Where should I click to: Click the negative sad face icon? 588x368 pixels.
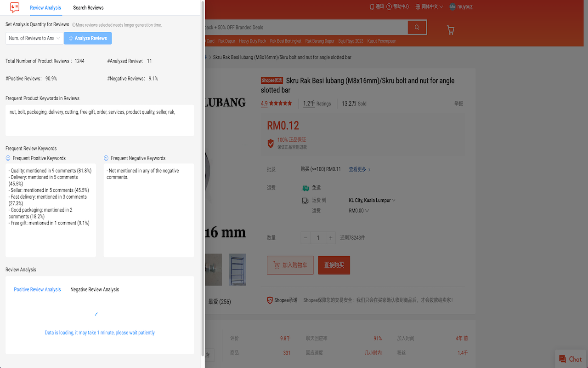click(106, 158)
